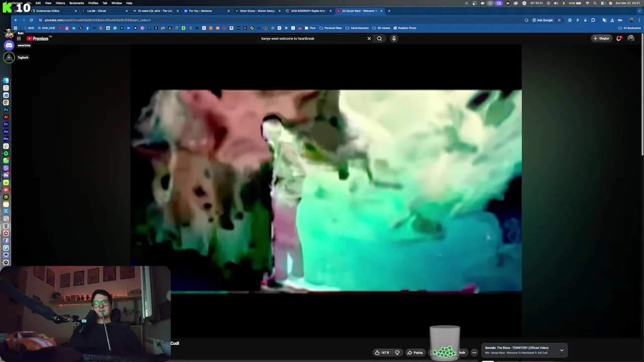
Task: Dislike the video with thumbs down
Action: (x=397, y=352)
